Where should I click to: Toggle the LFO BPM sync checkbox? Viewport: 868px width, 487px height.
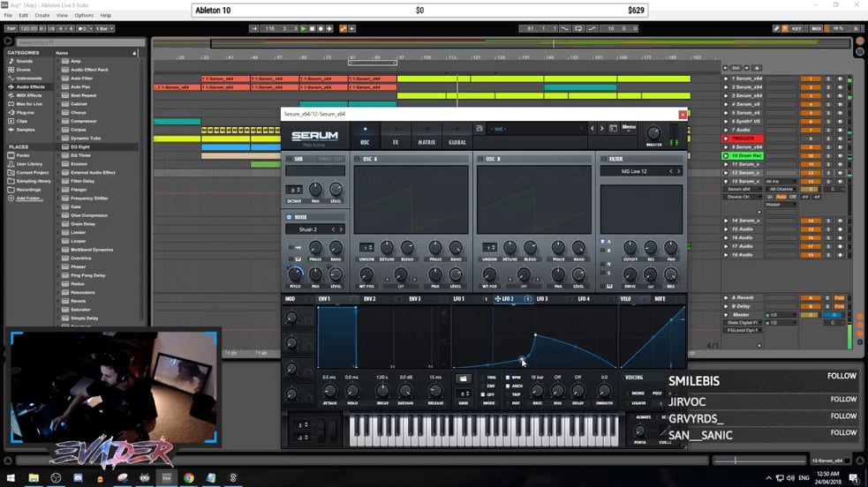(508, 378)
